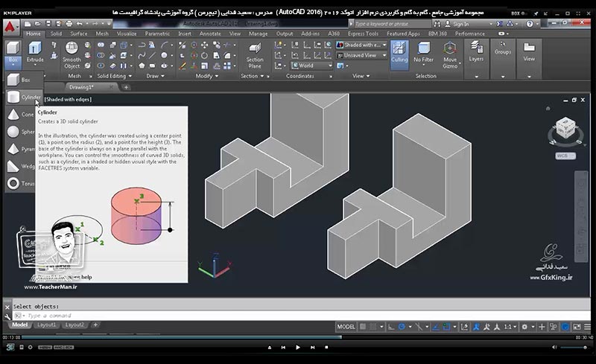Open the Shaded with edges visual style dropdown

coord(361,45)
